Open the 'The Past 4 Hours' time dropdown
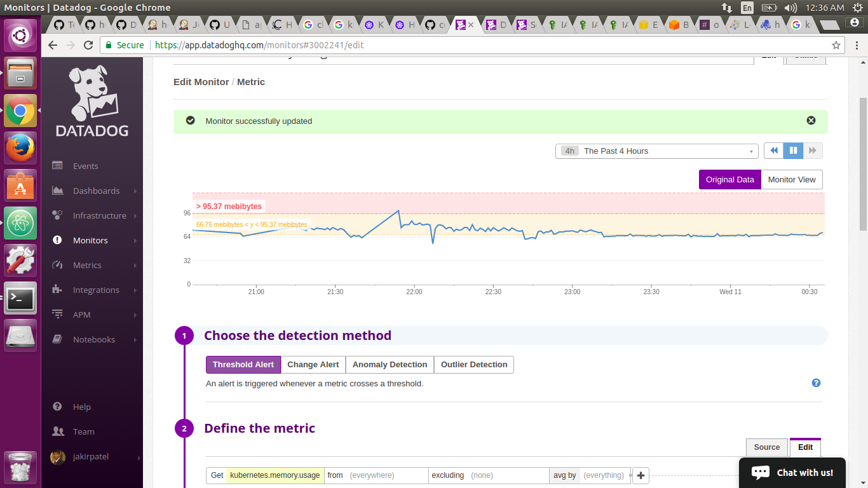 (656, 151)
